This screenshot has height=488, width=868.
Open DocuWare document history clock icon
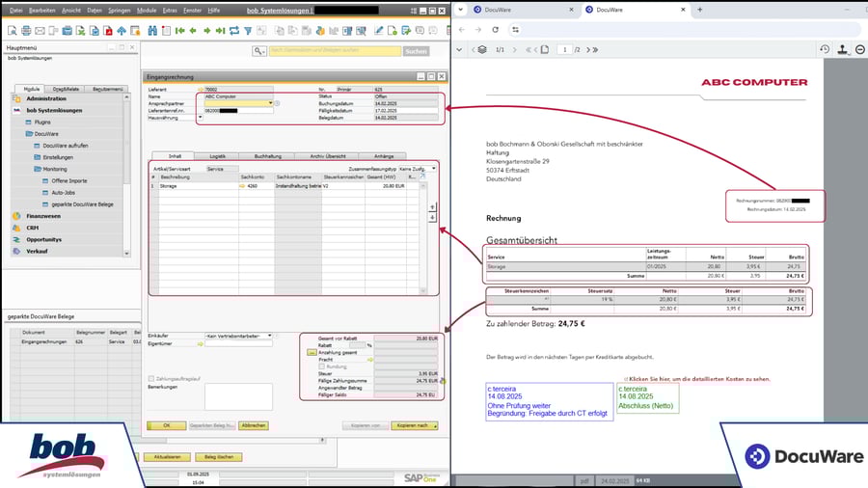click(x=825, y=49)
